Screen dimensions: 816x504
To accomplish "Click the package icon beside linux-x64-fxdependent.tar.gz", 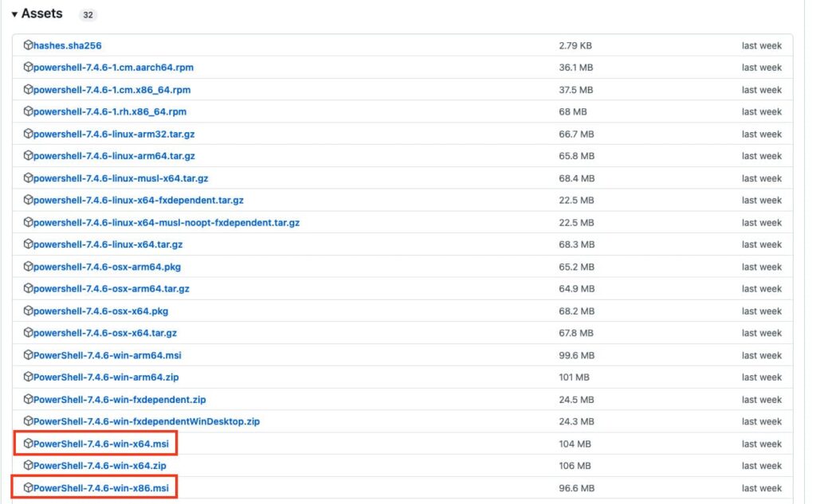I will 28,200.
